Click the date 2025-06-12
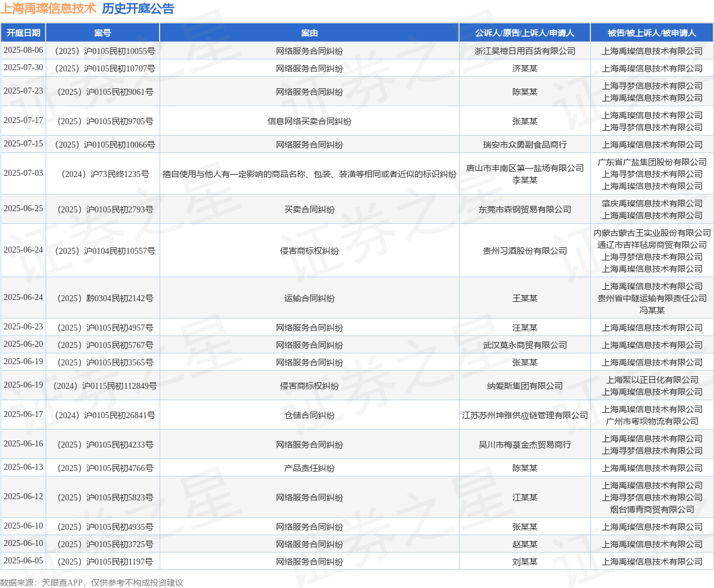Screen dimensions: 714x588 click(x=23, y=496)
